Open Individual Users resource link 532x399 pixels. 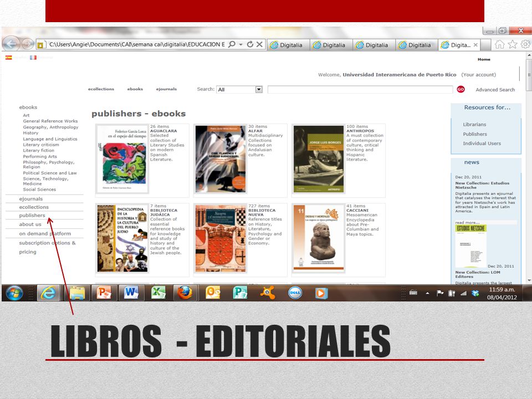[x=482, y=144]
